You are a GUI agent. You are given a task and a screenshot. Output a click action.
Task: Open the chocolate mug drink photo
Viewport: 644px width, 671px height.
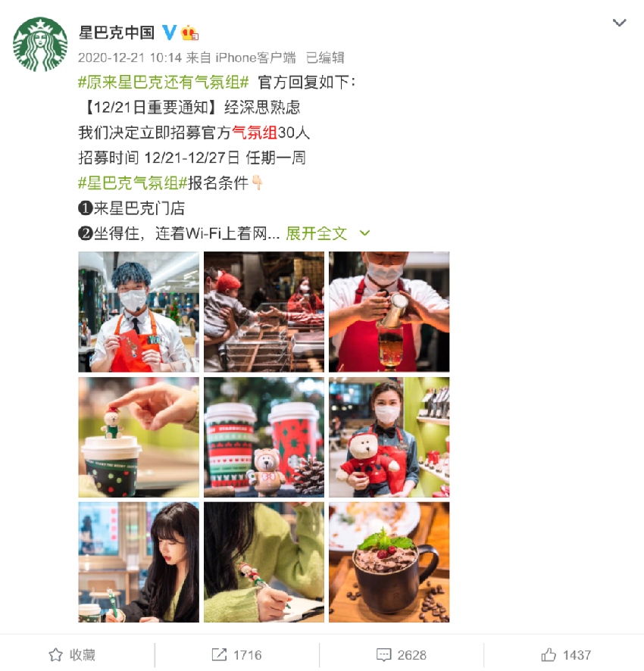[389, 562]
